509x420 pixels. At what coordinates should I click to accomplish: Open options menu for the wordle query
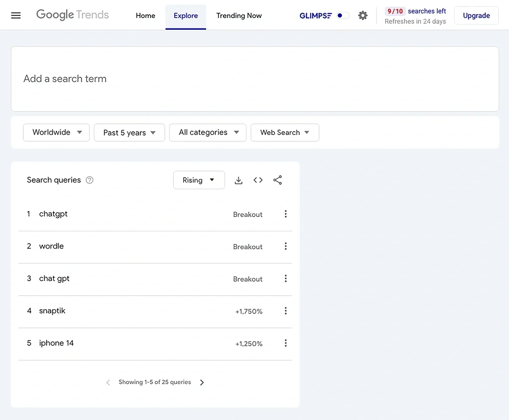pos(285,246)
